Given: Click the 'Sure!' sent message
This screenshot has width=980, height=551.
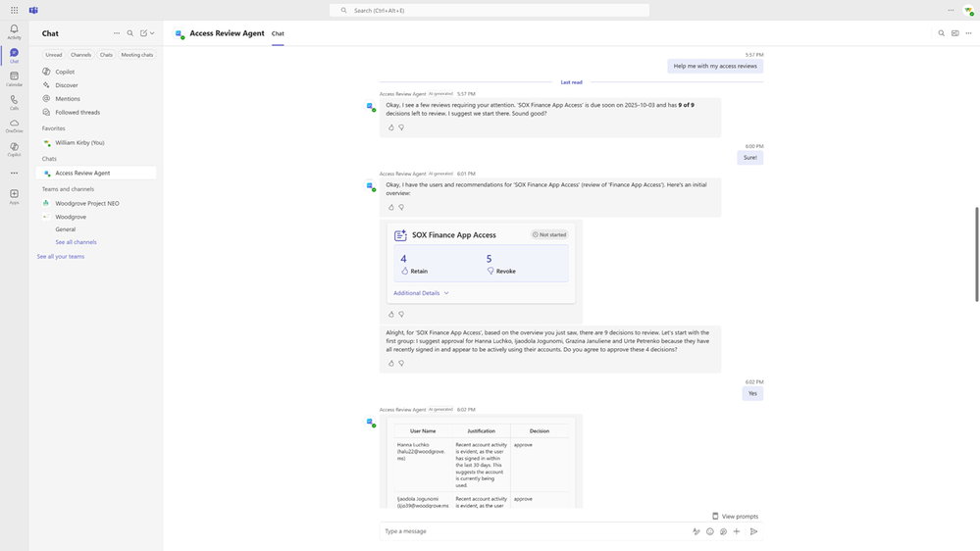Looking at the screenshot, I should [750, 158].
